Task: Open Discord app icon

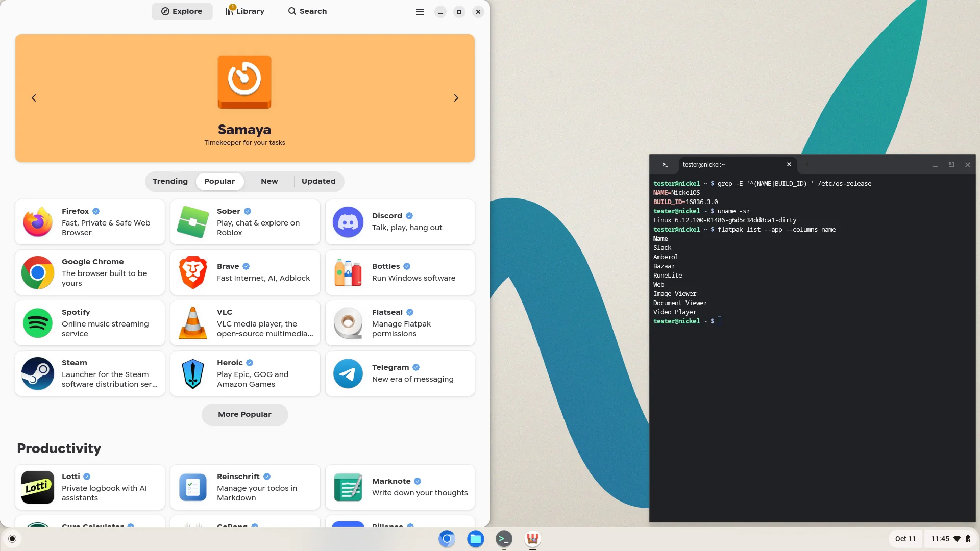Action: coord(348,222)
